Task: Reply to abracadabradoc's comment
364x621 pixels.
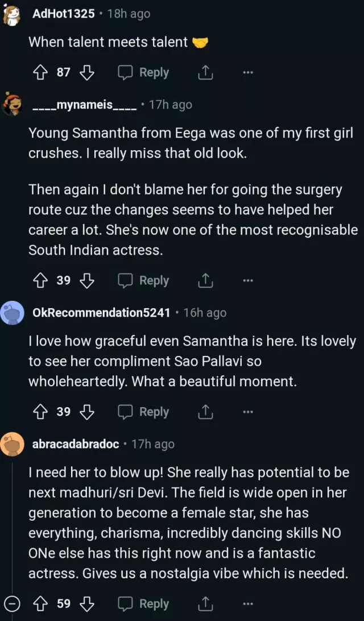Action: click(143, 604)
